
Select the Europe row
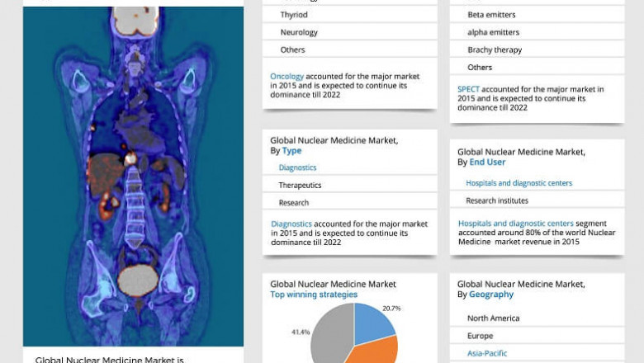click(537, 336)
